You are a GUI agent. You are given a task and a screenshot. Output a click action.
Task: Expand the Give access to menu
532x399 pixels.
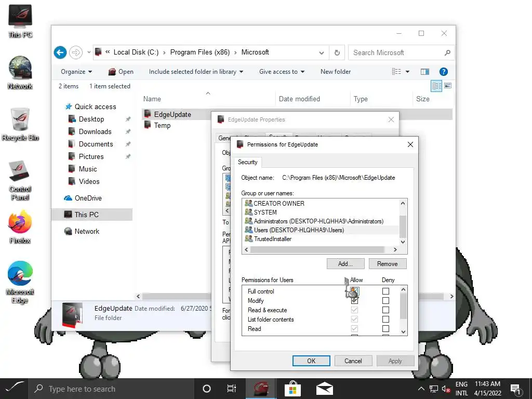(x=282, y=72)
